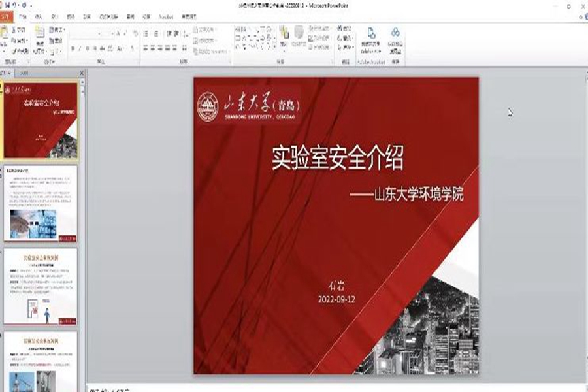Open the Arrange (排列) tool

point(284,37)
